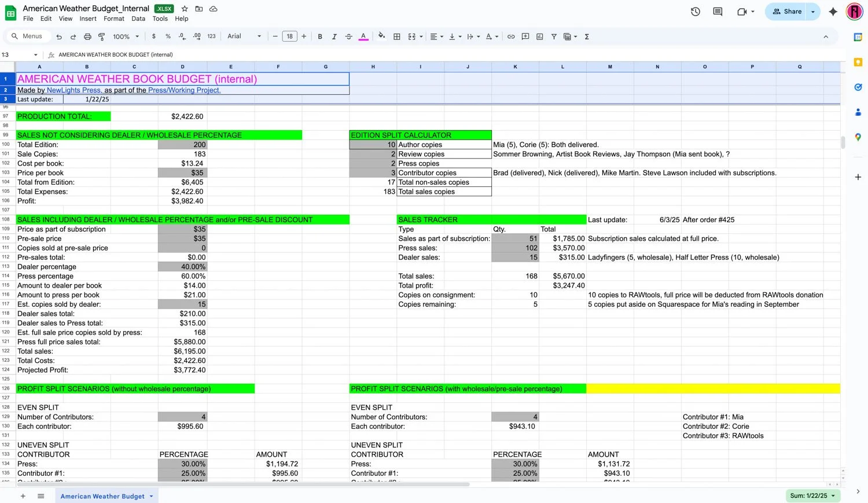Open the American Weather Budget sheet tab menu
Screen dimensions: 868x503
pyautogui.click(x=150, y=496)
